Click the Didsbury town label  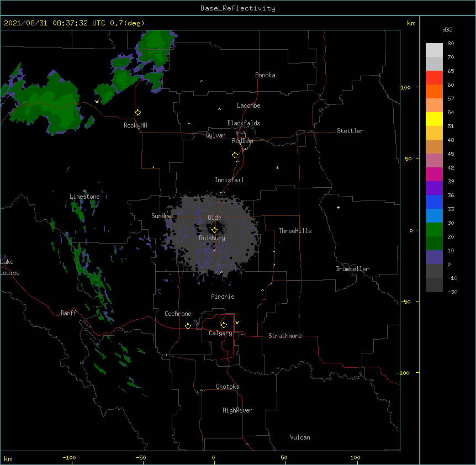click(x=212, y=238)
